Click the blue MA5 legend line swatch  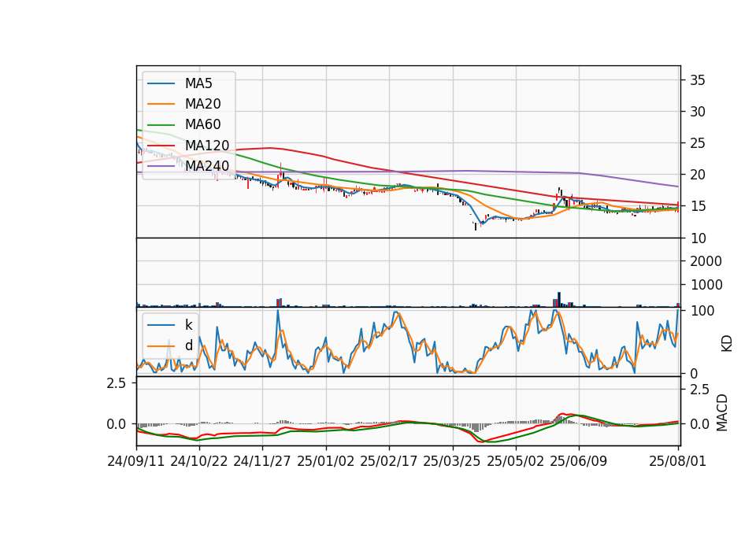click(161, 83)
